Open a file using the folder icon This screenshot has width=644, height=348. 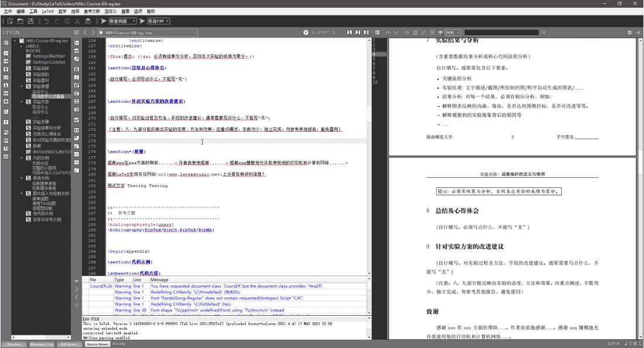click(x=20, y=21)
